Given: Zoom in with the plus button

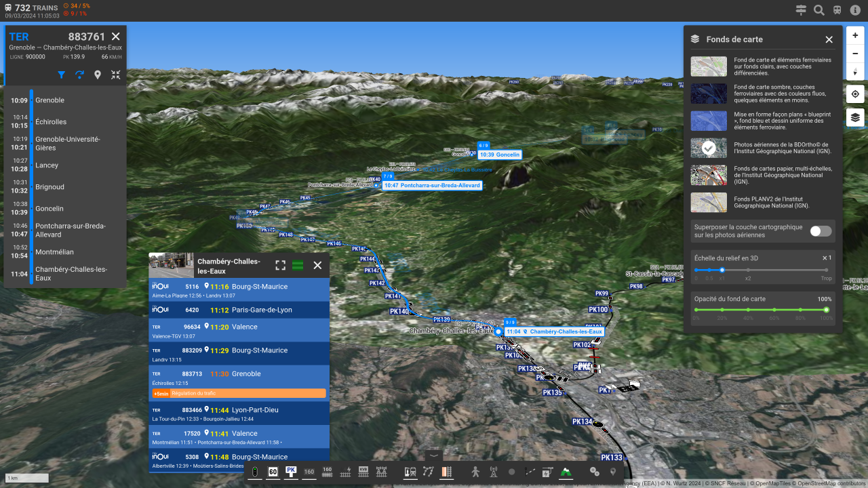Looking at the screenshot, I should (x=855, y=35).
